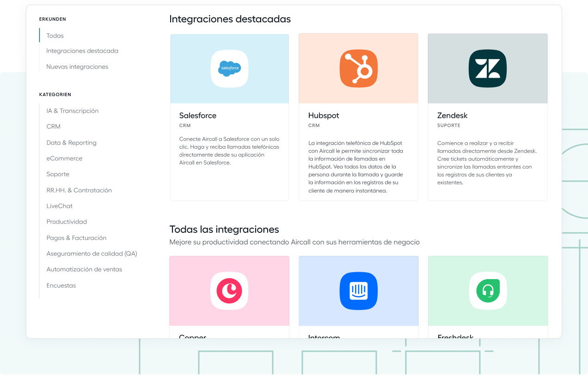Click the KATEGORIEN sidebar header
This screenshot has height=378, width=588.
(x=55, y=95)
